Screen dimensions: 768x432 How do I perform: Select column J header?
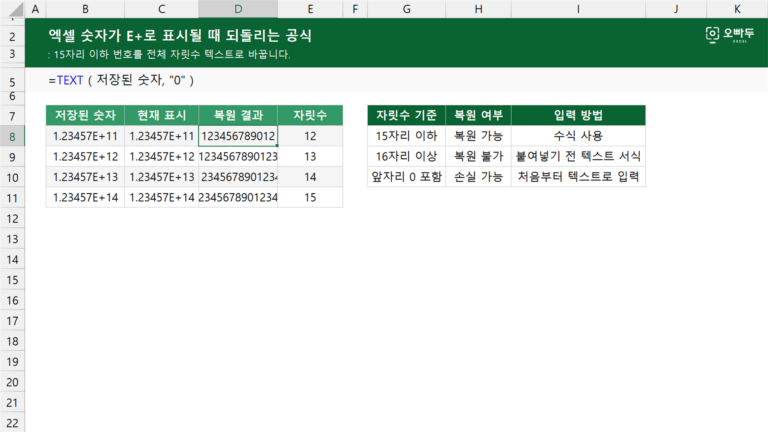[676, 9]
